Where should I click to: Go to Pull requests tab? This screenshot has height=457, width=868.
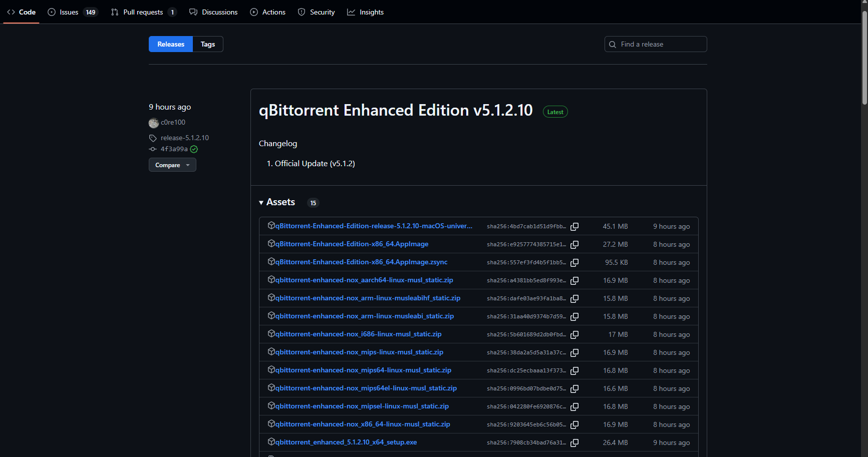144,12
